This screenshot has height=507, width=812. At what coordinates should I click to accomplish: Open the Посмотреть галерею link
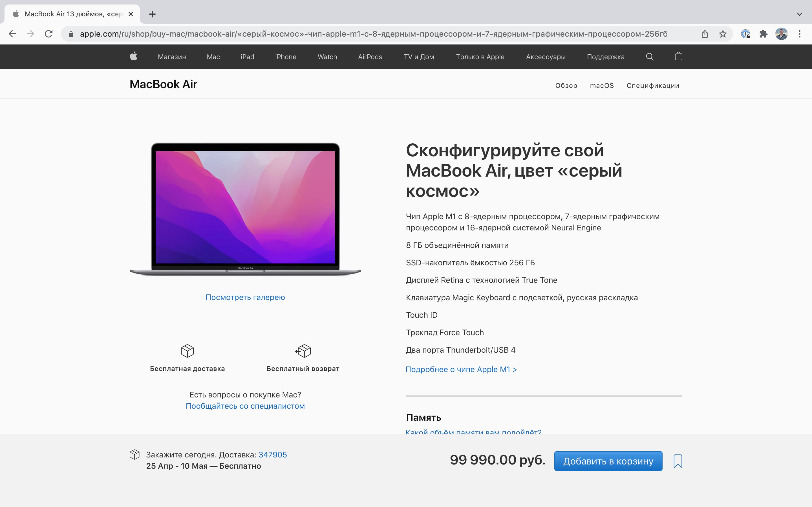245,297
